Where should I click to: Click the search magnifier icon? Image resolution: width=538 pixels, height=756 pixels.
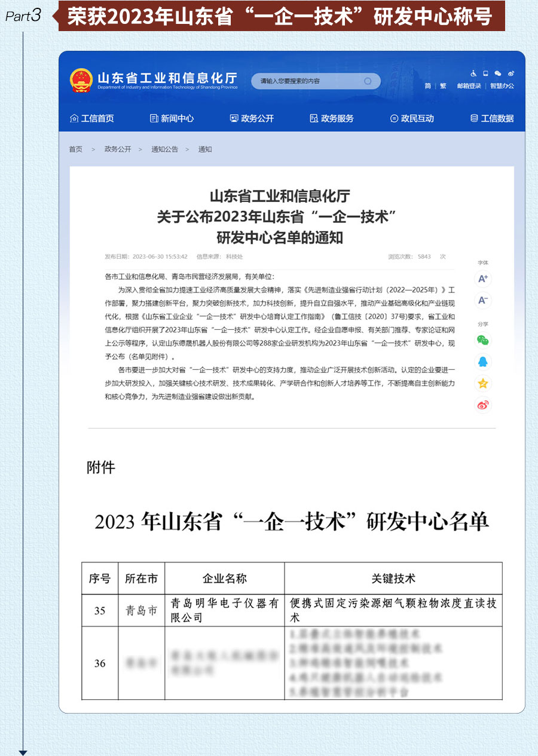[368, 81]
